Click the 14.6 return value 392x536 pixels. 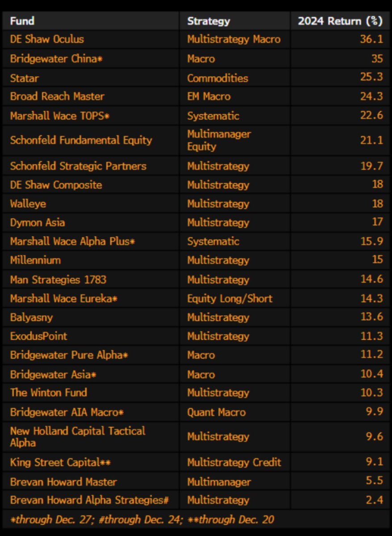(371, 280)
